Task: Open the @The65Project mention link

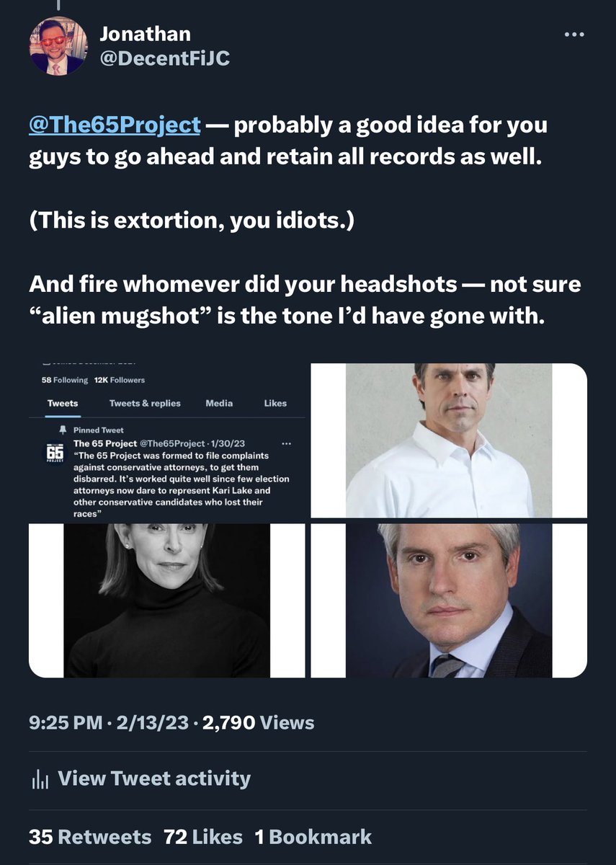Action: coord(115,124)
